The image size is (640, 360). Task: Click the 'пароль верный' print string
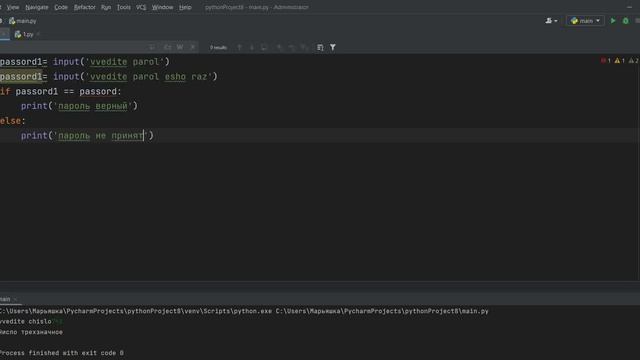[93, 106]
